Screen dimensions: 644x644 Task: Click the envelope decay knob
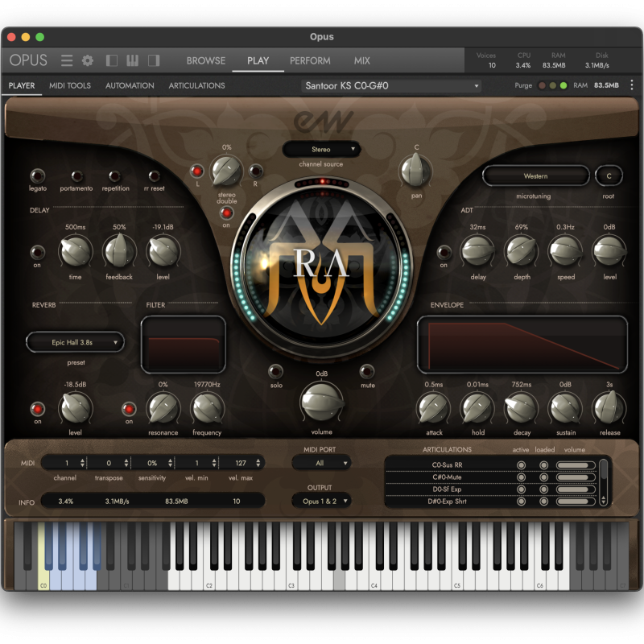(522, 408)
